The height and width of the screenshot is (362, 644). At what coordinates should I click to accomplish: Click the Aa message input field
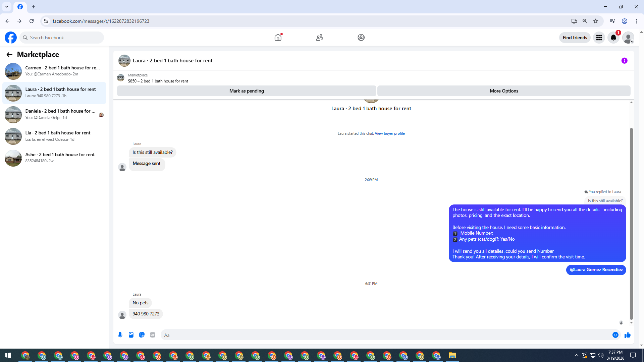386,335
